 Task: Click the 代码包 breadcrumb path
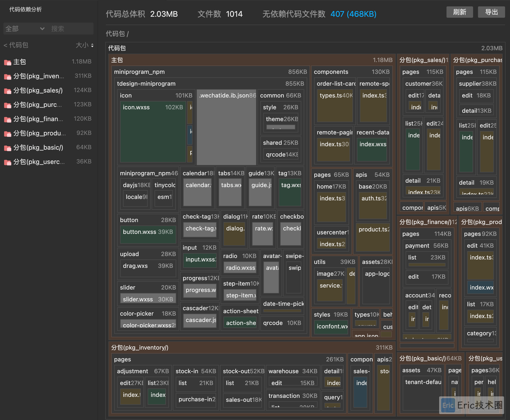point(115,34)
